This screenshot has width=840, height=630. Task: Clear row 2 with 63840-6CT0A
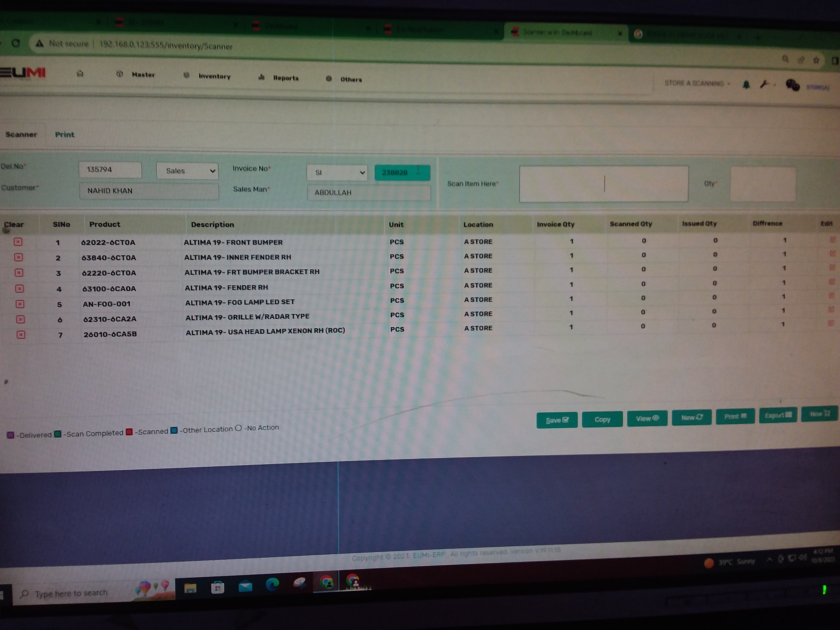pyautogui.click(x=19, y=257)
